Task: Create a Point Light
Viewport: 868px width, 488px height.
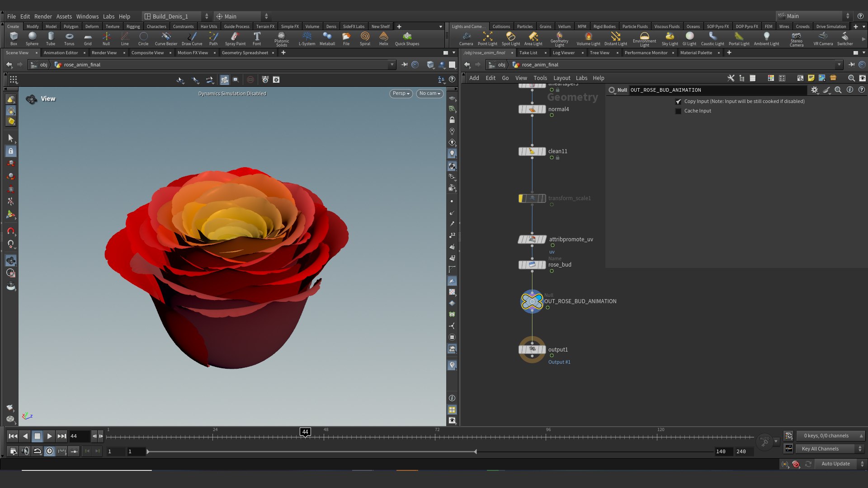Action: 487,38
